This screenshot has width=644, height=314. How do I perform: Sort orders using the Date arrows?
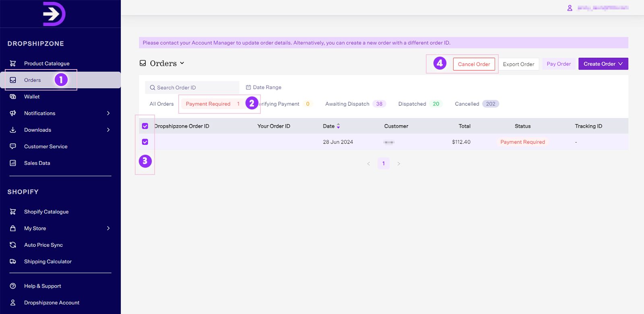click(339, 126)
